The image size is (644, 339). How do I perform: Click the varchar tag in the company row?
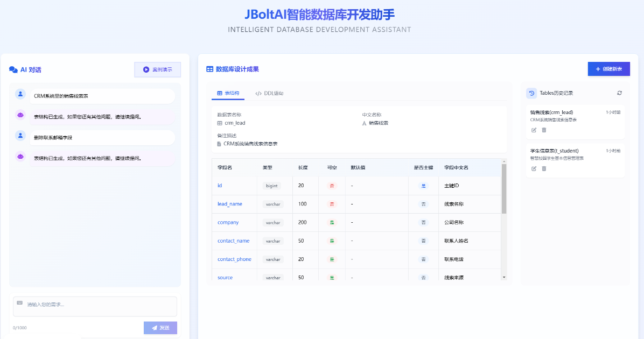pyautogui.click(x=272, y=222)
